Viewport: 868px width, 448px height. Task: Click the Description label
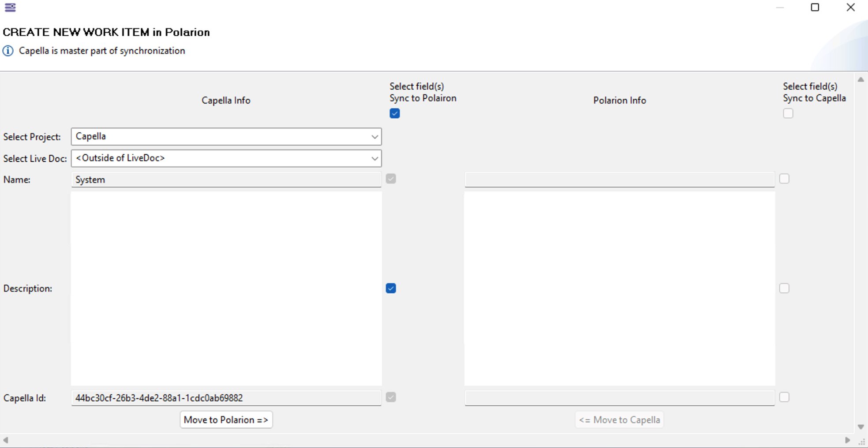(x=28, y=288)
